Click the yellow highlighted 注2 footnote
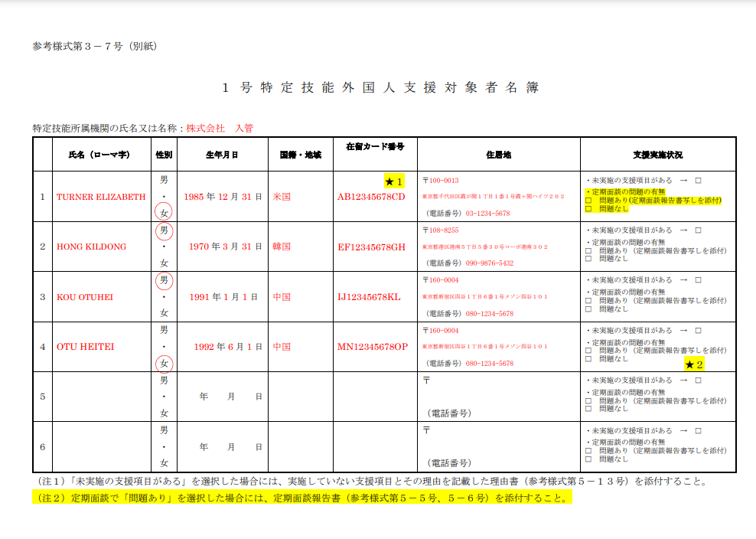The image size is (756, 539). (301, 498)
